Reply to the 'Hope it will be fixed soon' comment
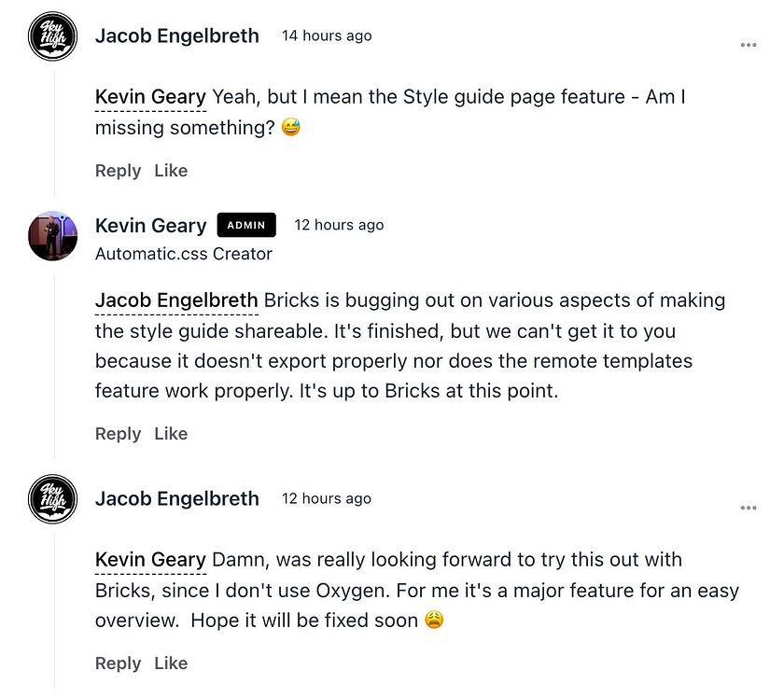The image size is (784, 698). click(x=118, y=663)
